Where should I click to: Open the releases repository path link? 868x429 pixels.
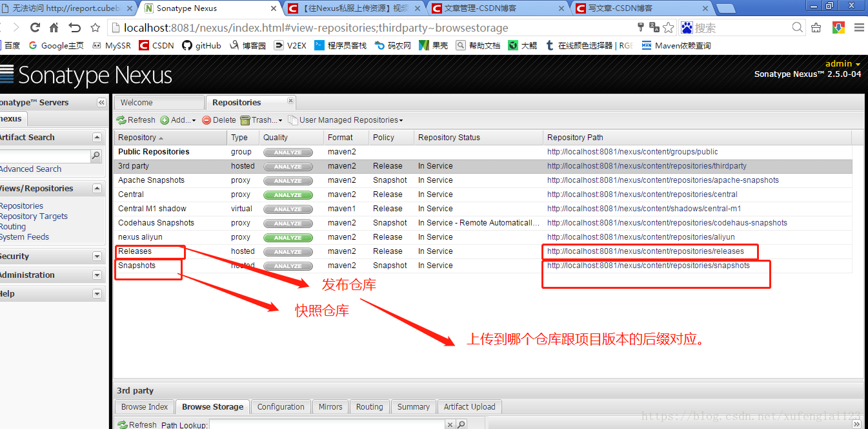[x=645, y=251]
